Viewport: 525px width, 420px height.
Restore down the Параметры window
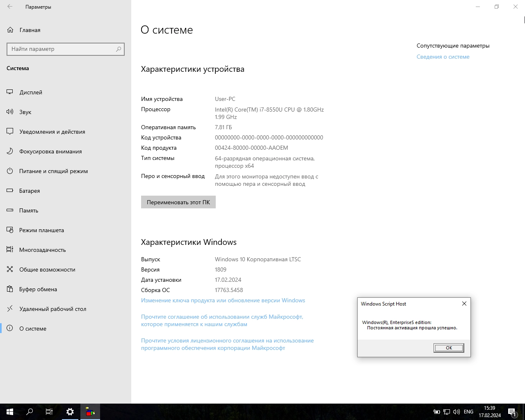coord(497,7)
